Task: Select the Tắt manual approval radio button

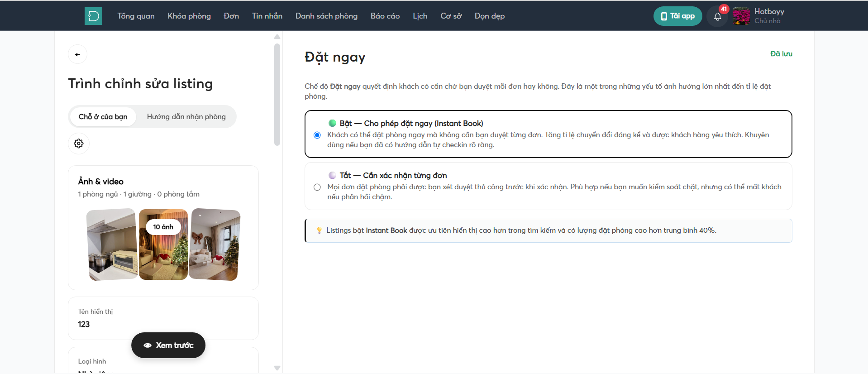Action: click(x=317, y=187)
